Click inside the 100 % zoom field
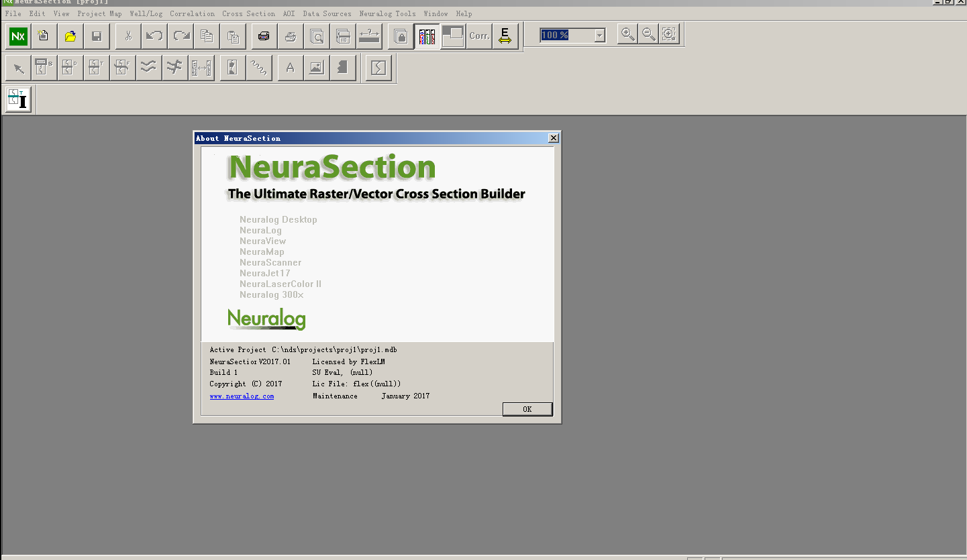 pyautogui.click(x=566, y=36)
